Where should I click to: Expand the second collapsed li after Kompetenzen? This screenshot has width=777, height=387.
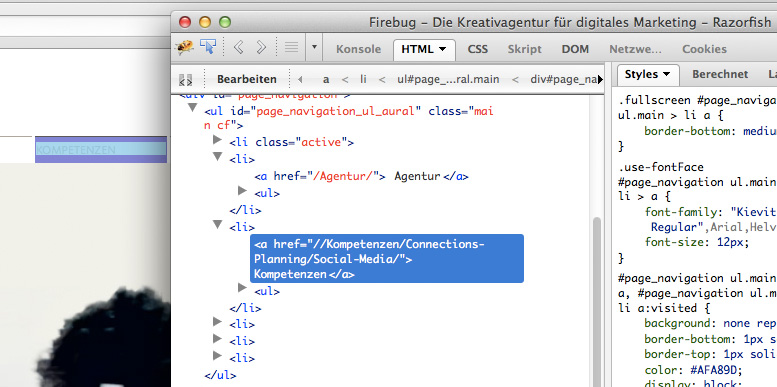pyautogui.click(x=217, y=338)
